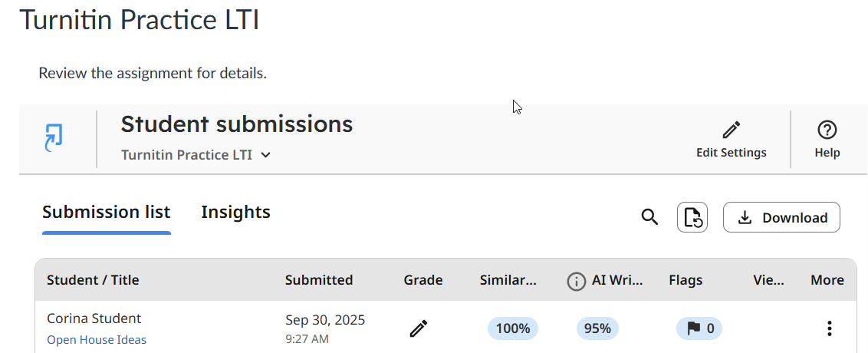
Task: Select the Submission list tab
Action: coord(106,212)
